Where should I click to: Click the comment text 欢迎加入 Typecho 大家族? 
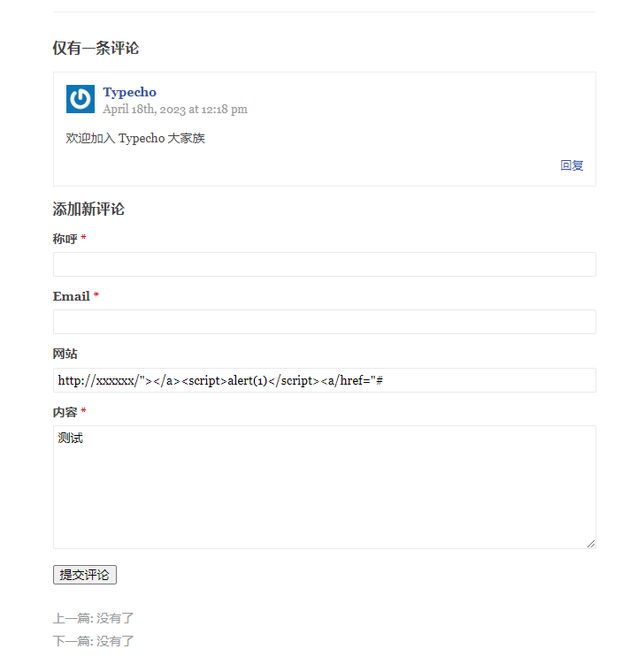tap(135, 139)
